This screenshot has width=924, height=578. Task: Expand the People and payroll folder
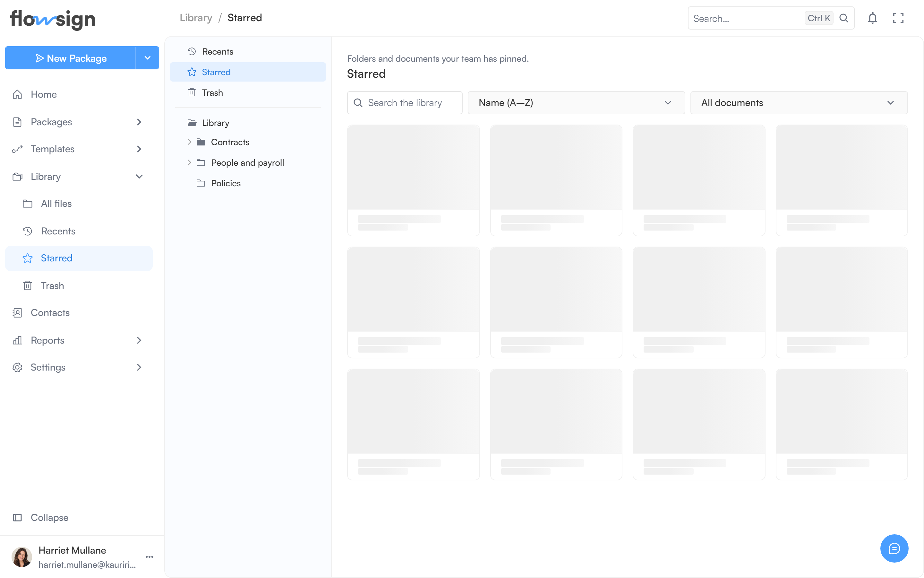[x=189, y=162]
